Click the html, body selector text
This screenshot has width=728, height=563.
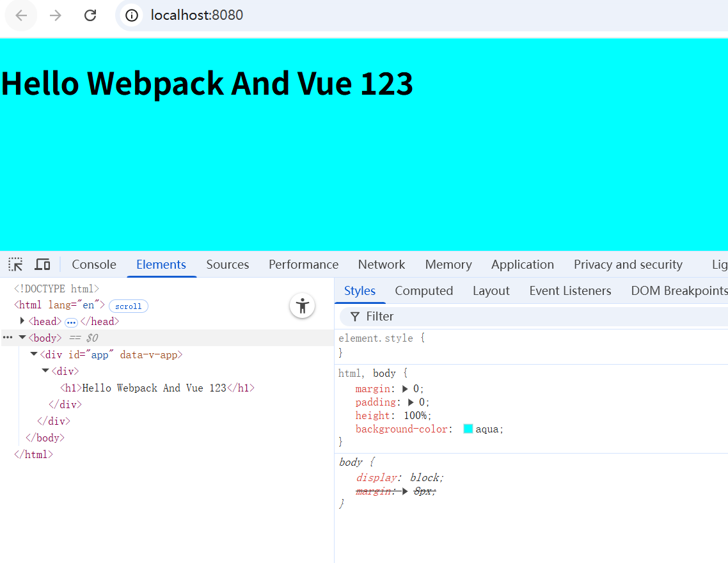367,373
